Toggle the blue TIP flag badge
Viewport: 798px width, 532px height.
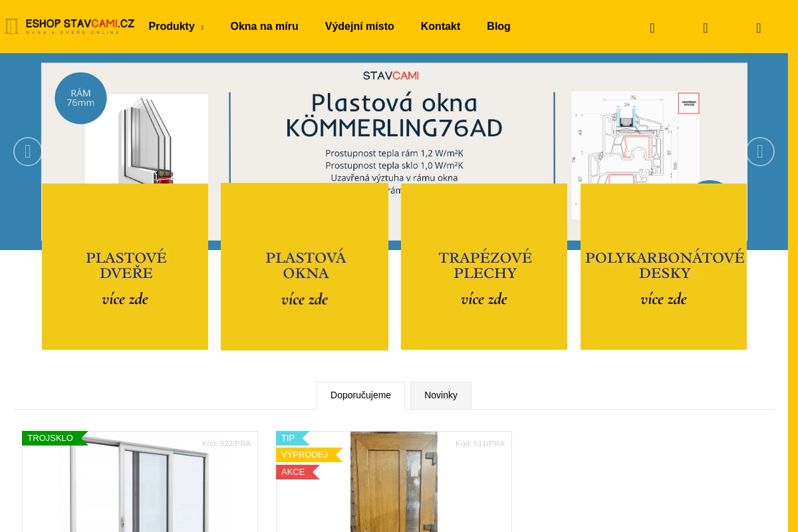pyautogui.click(x=287, y=438)
